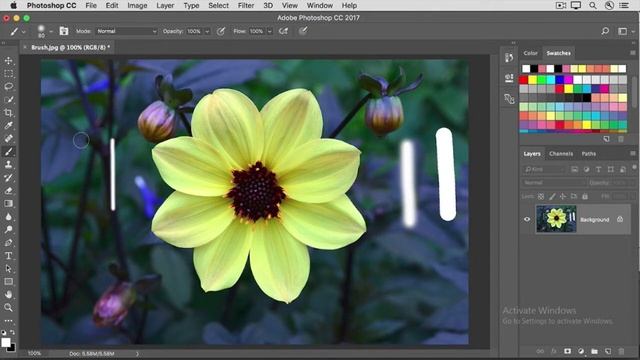The width and height of the screenshot is (640, 360).
Task: Select the Dodge tool
Action: click(x=9, y=229)
